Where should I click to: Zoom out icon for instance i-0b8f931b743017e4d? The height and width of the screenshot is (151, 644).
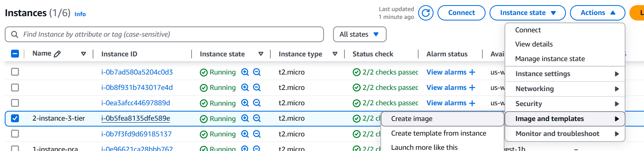point(257,88)
